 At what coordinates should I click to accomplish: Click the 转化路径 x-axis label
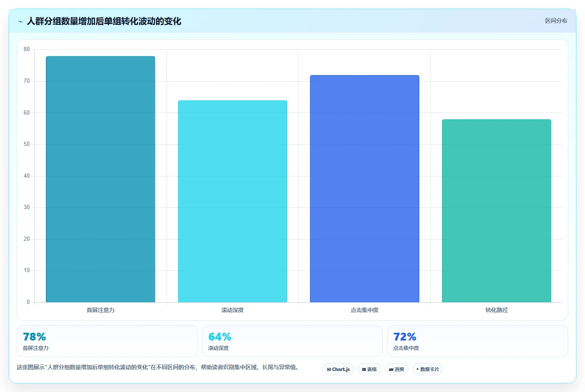click(497, 310)
